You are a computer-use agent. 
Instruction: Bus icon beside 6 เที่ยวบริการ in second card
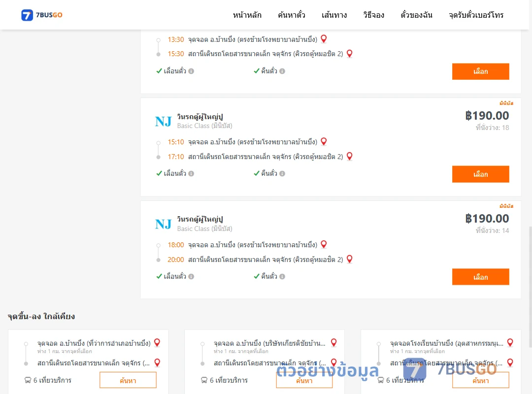coord(204,380)
